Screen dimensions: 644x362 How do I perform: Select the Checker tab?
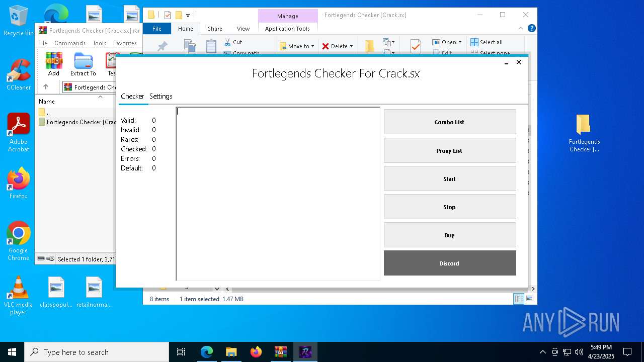click(132, 96)
